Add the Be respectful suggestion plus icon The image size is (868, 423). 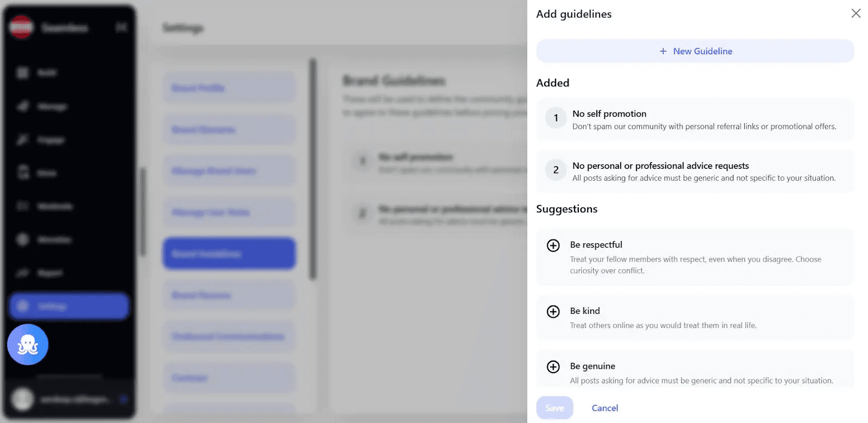(553, 245)
